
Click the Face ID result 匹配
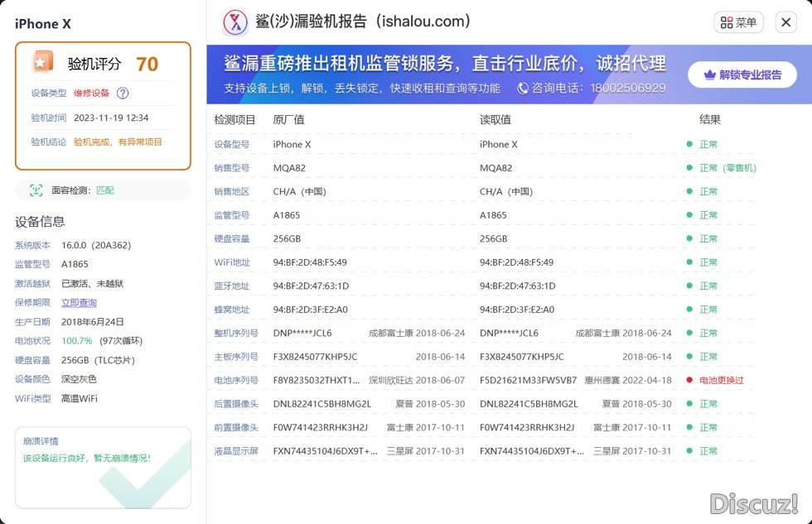[x=105, y=190]
